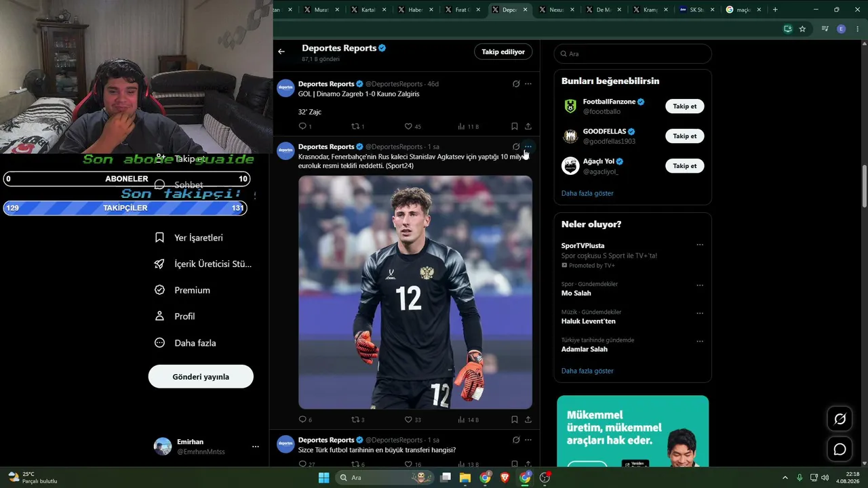Bookmark the Krasnodar Agkatsev post
Image resolution: width=868 pixels, height=488 pixels.
pyautogui.click(x=515, y=420)
